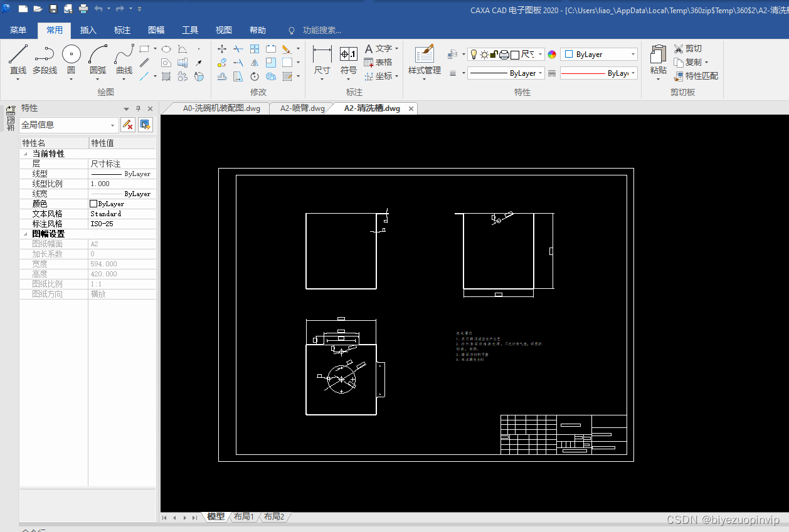Toggle the layer print printer icon

504,55
